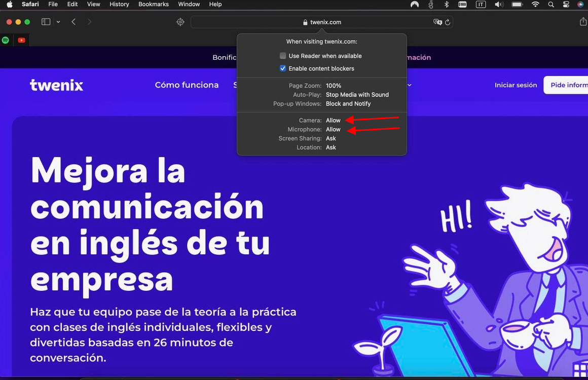The height and width of the screenshot is (380, 588).
Task: Enable Use Reader when available checkbox
Action: [283, 56]
